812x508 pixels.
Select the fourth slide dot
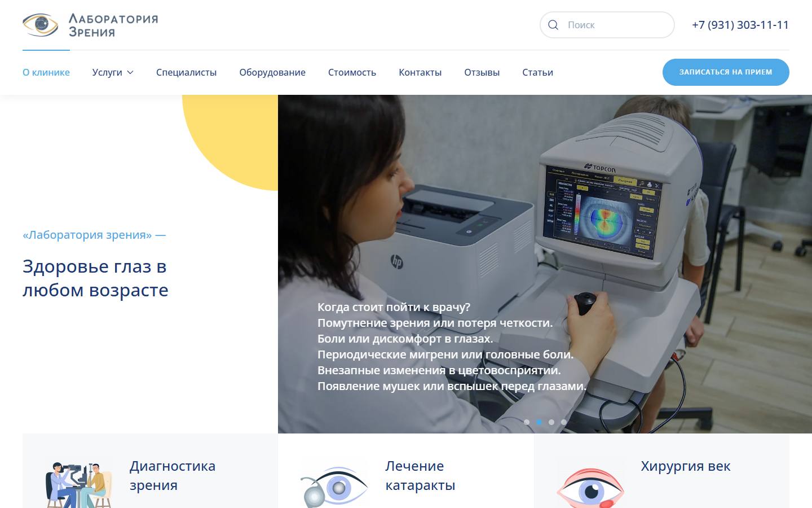564,422
